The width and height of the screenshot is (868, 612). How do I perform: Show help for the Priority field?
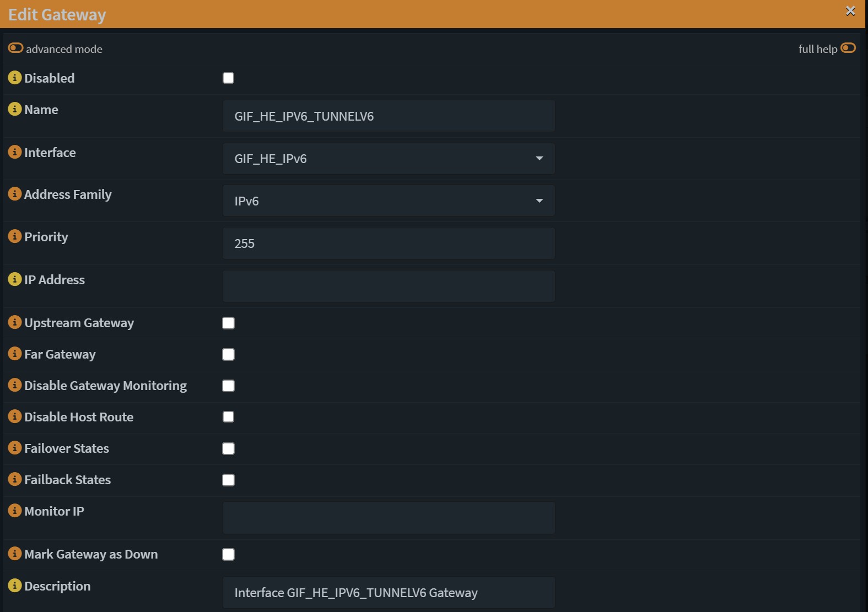tap(15, 236)
